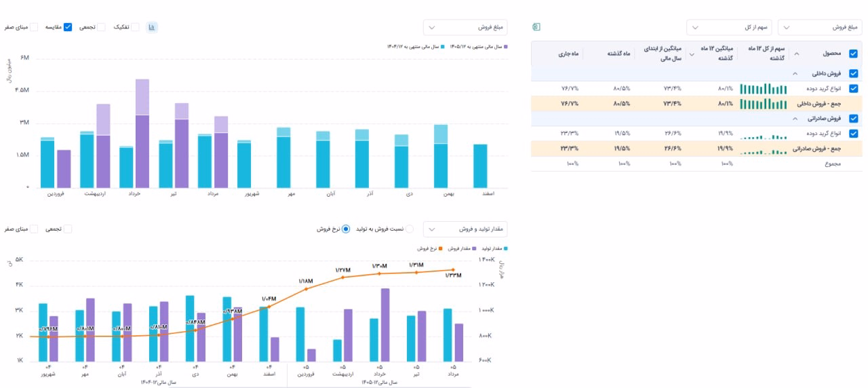Toggle the مقدار تولید legend entry
The height and width of the screenshot is (388, 868).
coord(494,249)
